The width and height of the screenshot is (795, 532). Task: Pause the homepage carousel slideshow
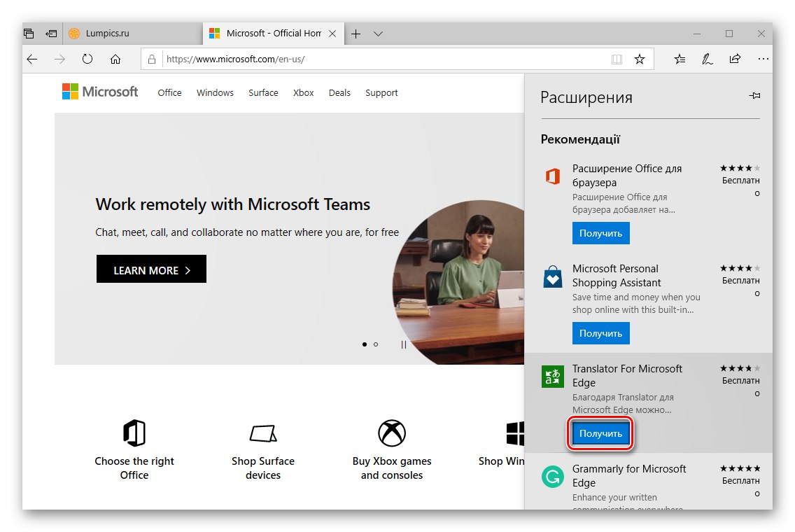403,344
